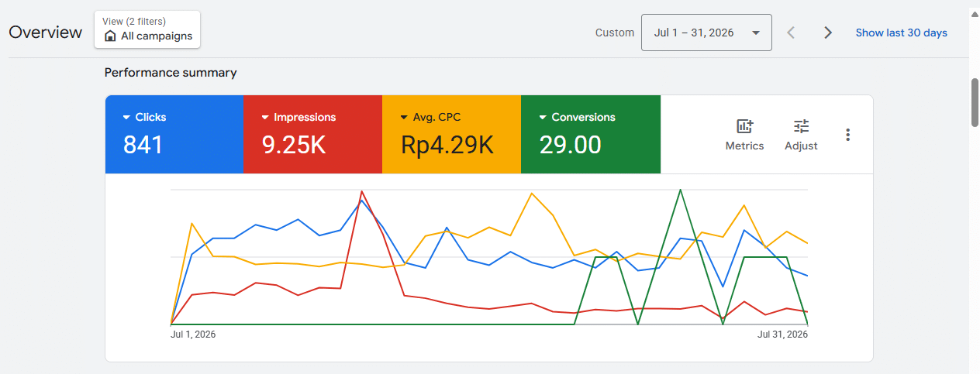Click the Jul 1, 2026 axis label
The image size is (980, 374).
click(x=193, y=335)
